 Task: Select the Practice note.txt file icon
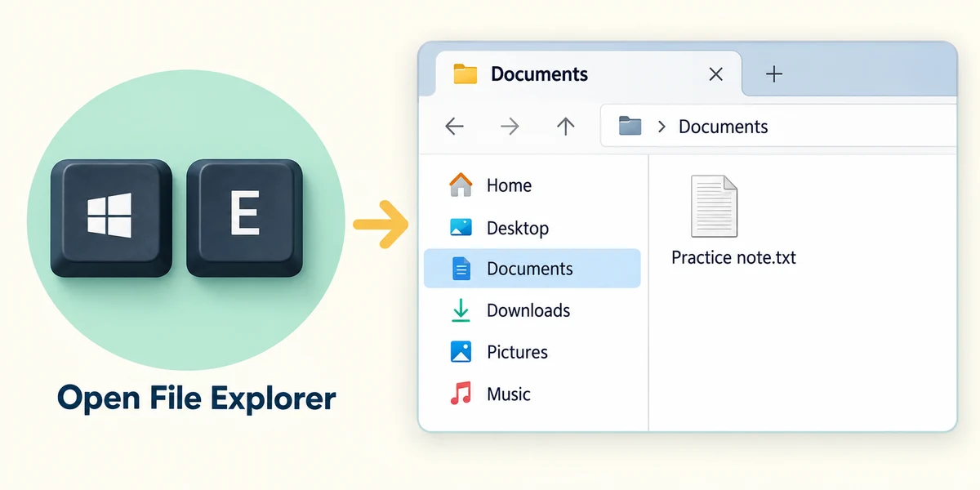pyautogui.click(x=714, y=206)
